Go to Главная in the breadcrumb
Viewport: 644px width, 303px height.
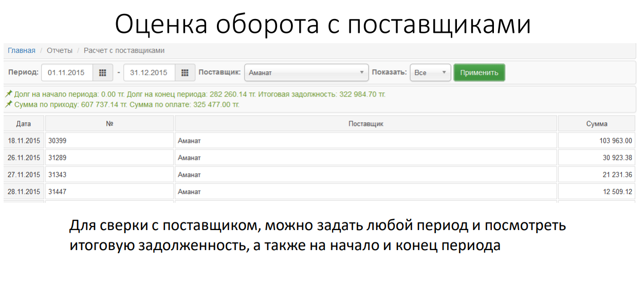click(x=22, y=50)
